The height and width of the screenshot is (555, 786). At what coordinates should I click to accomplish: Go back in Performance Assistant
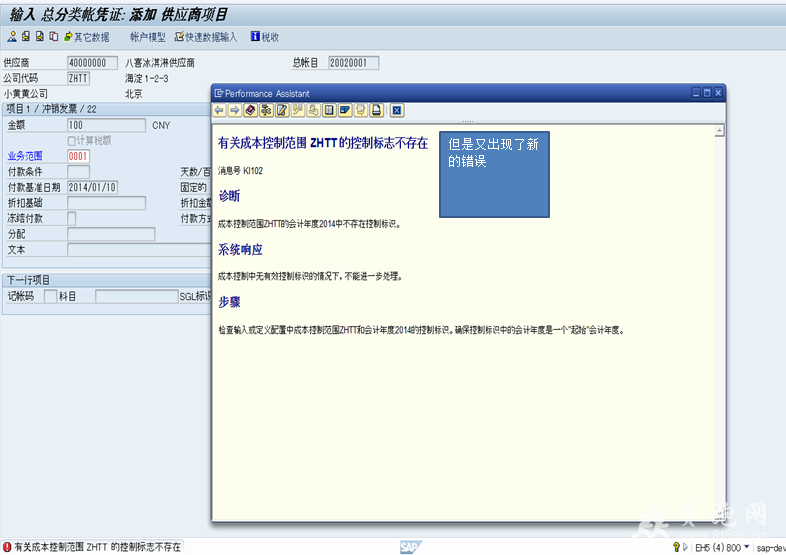pyautogui.click(x=219, y=110)
